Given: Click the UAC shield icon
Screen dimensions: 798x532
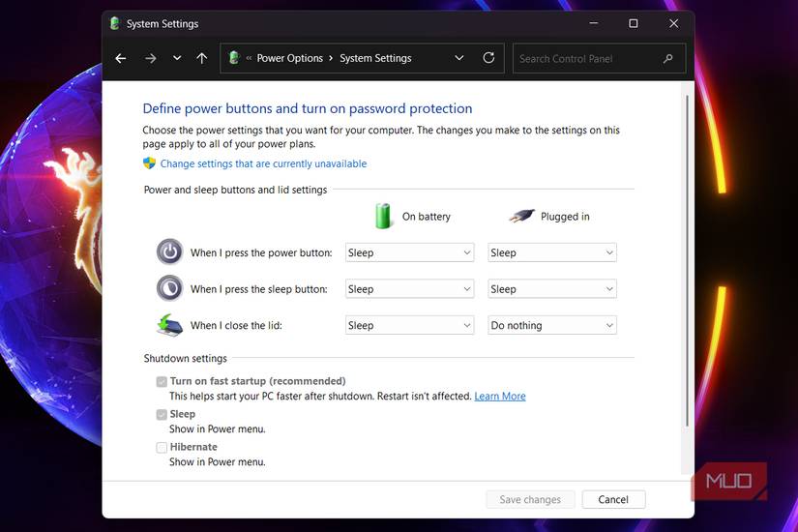Looking at the screenshot, I should point(149,163).
